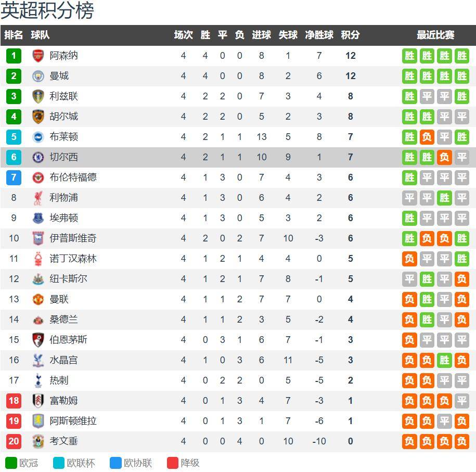This screenshot has width=476, height=472.
Task: Click the Arsenal club crest icon
Action: (38, 56)
